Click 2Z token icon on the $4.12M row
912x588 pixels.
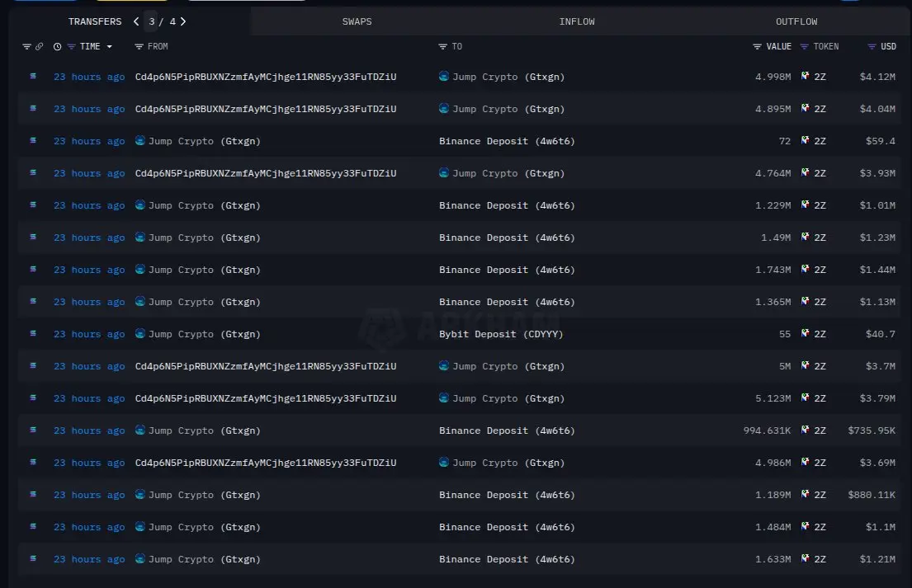(x=805, y=76)
